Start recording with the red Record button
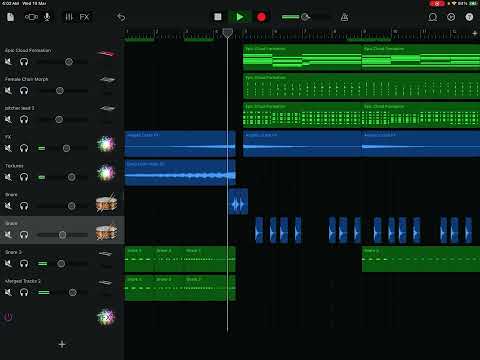Screen dimensions: 480x360 click(261, 17)
